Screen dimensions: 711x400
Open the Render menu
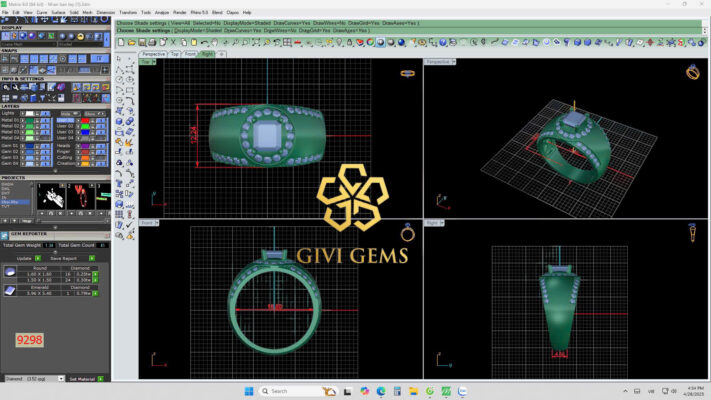(x=180, y=12)
